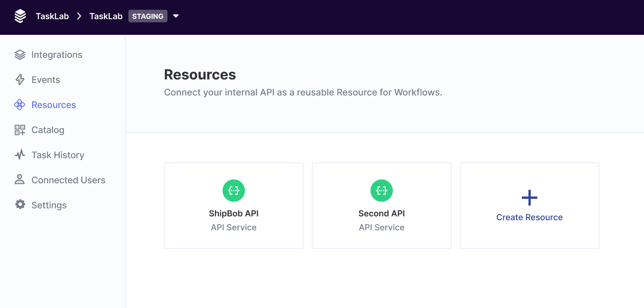Click the Integrations layers icon in sidebar
Screen dimensions: 644x308
[x=20, y=55]
